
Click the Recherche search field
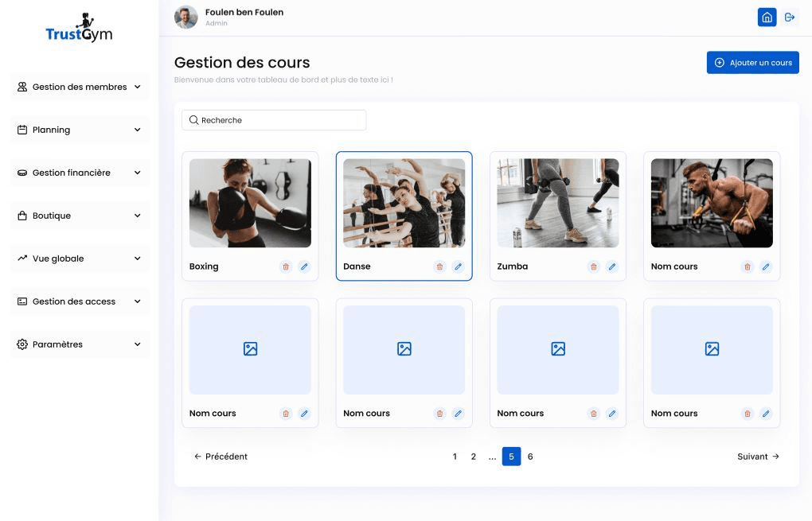(274, 120)
